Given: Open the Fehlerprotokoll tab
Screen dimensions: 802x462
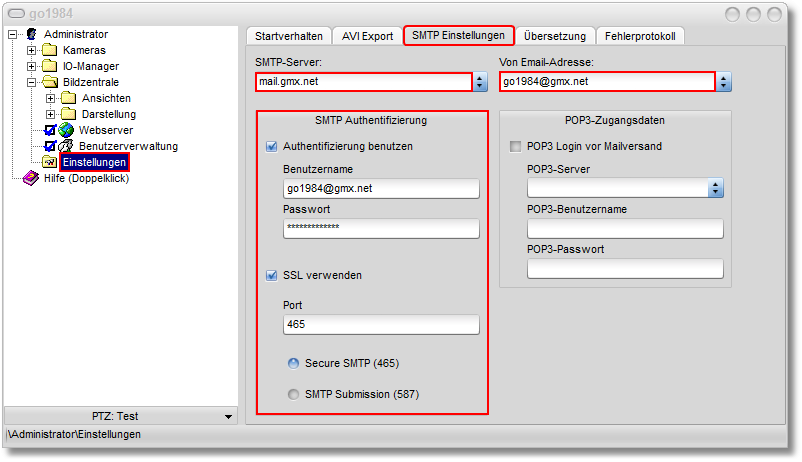Looking at the screenshot, I should [640, 36].
